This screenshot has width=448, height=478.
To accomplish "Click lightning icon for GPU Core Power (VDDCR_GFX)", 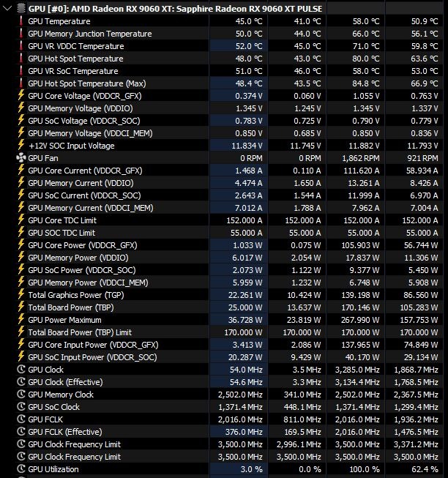I will pos(20,245).
